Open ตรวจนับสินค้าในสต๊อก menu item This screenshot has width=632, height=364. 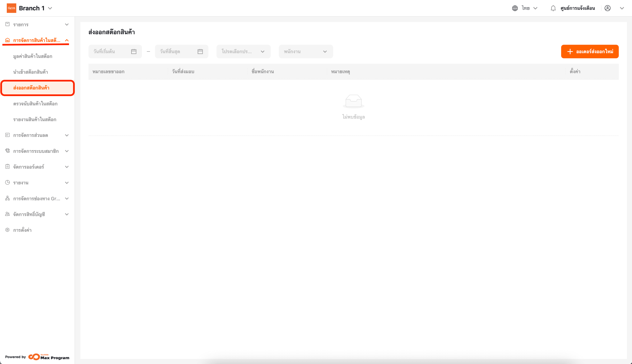click(x=35, y=104)
